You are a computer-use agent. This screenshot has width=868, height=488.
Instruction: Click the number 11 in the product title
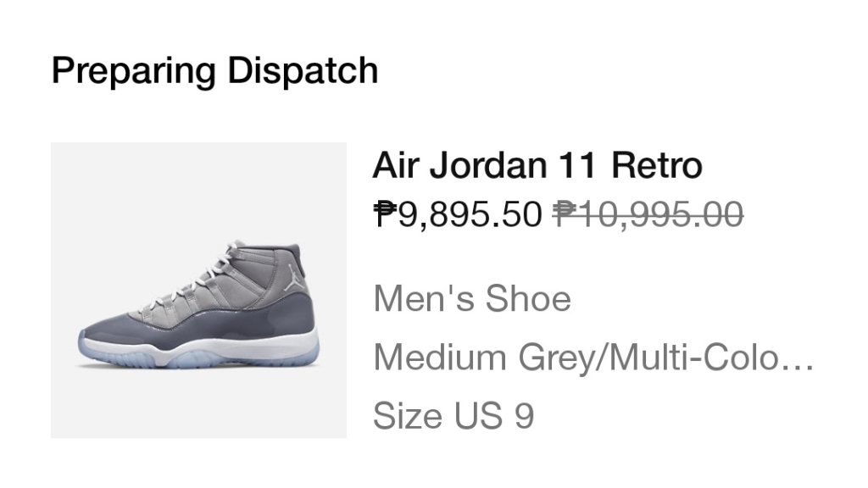coord(576,164)
